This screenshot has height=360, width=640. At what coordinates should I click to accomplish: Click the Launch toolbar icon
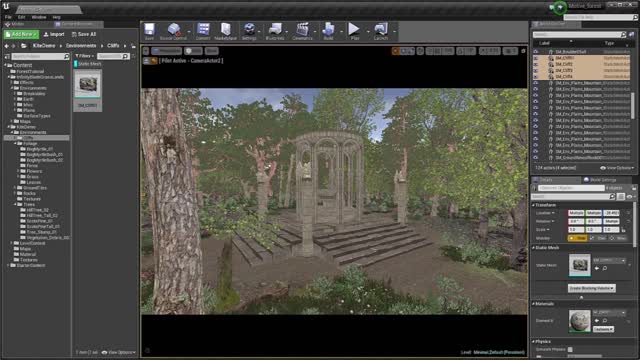pyautogui.click(x=381, y=31)
